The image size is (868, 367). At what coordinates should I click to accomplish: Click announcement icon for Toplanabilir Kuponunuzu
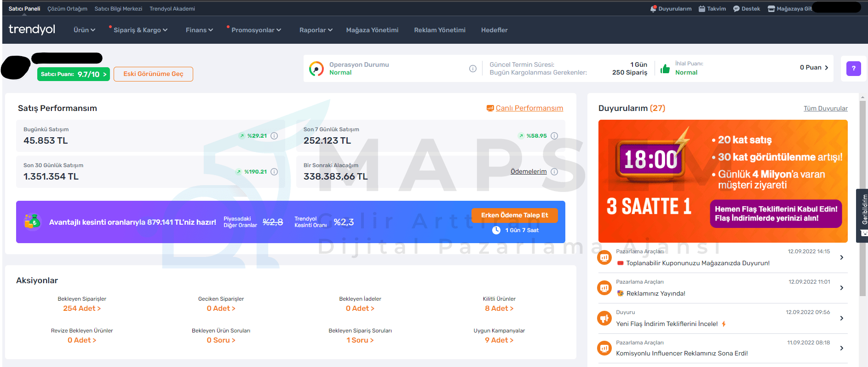[x=604, y=257]
